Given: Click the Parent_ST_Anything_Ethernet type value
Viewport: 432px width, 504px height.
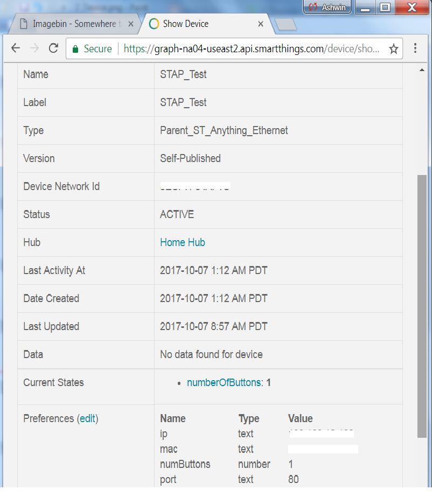Looking at the screenshot, I should tap(224, 130).
